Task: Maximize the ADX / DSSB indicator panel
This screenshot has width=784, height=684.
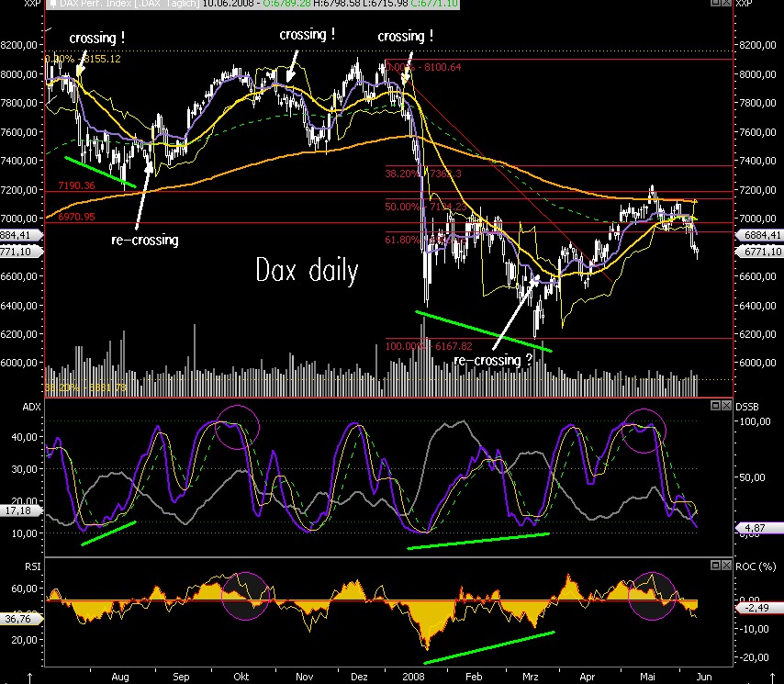Action: coord(715,406)
